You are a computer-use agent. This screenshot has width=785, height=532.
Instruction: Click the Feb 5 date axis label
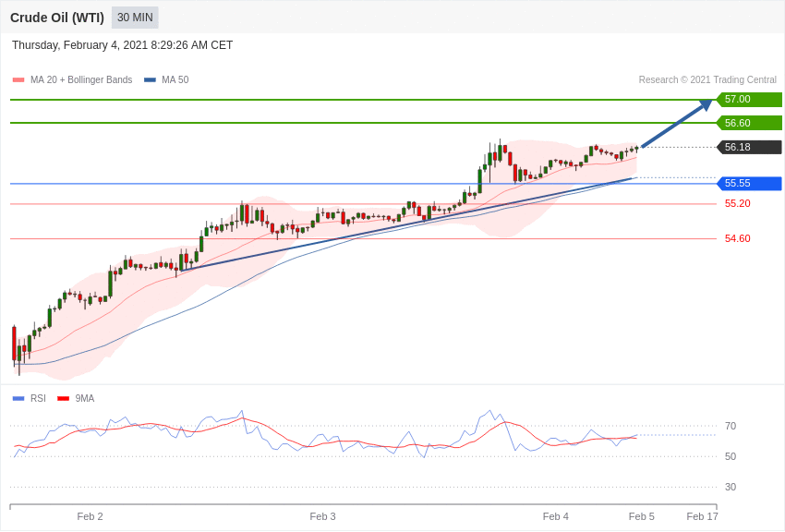tap(641, 517)
